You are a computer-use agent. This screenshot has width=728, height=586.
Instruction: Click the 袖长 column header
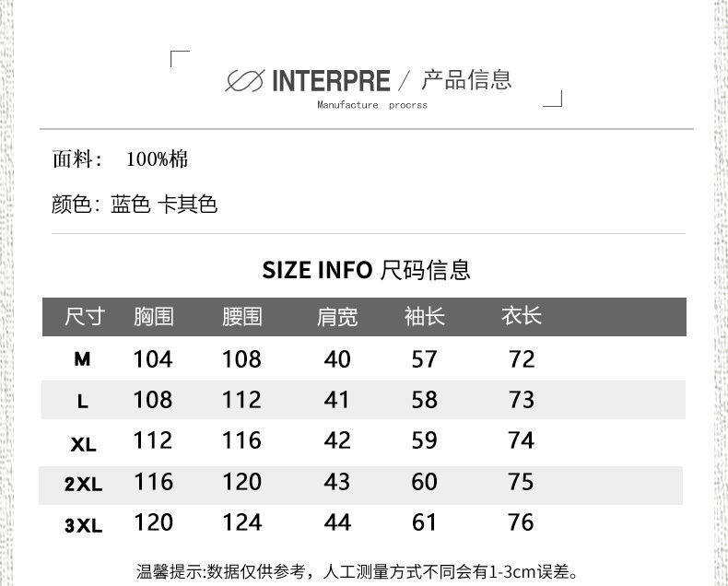424,317
